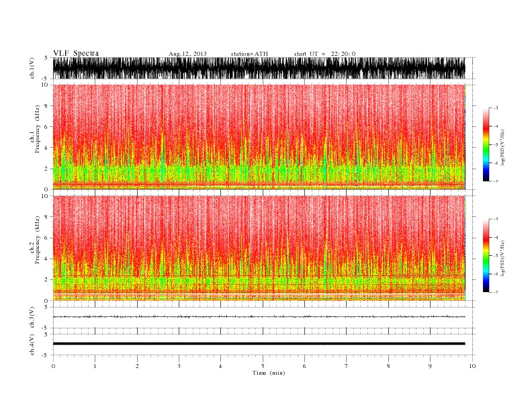This screenshot has width=532, height=411.
Task: Click the "-7" tick on ch.2 color bar
Action: point(496,292)
